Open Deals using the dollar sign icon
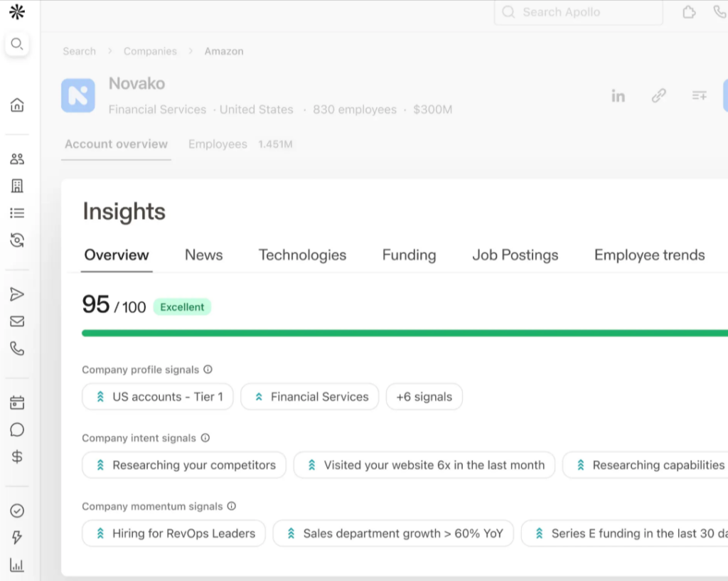The image size is (728, 581). 17,457
